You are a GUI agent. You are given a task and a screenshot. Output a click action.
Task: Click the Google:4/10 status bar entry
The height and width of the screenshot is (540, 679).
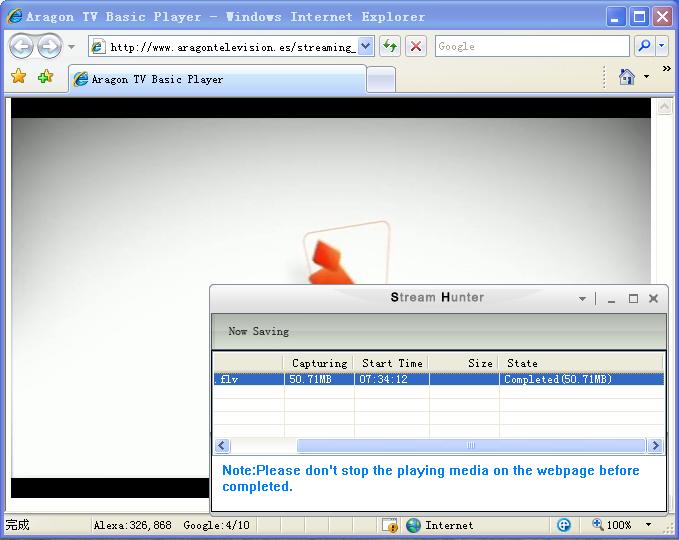[x=217, y=525]
